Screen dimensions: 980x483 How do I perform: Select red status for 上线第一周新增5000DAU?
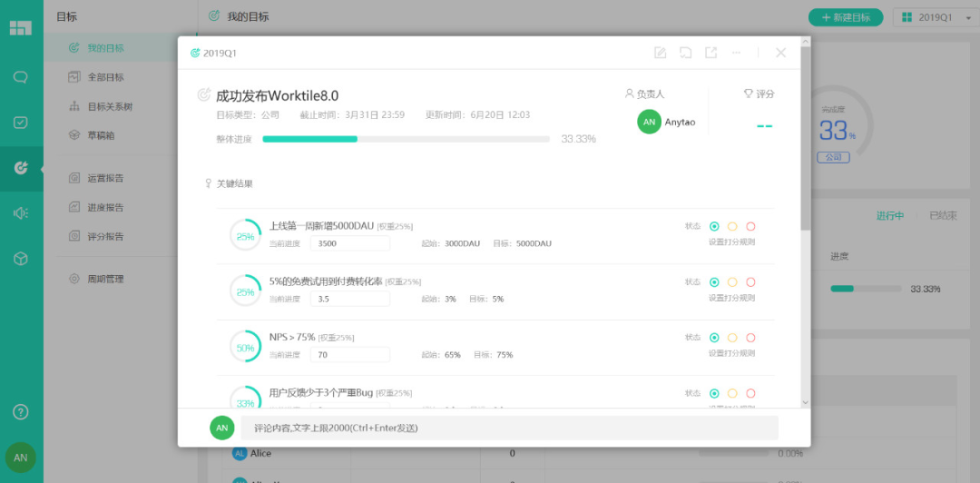[x=750, y=226]
